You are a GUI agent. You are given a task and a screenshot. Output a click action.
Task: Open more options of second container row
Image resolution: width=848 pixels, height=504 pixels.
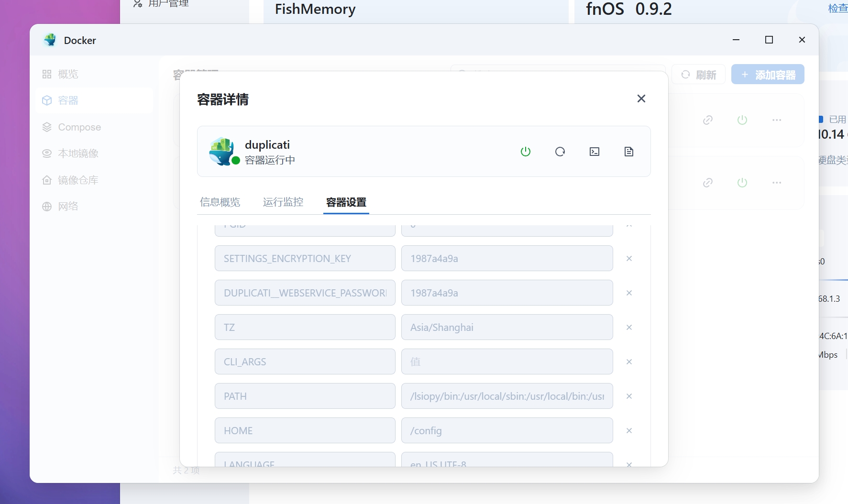(x=777, y=183)
